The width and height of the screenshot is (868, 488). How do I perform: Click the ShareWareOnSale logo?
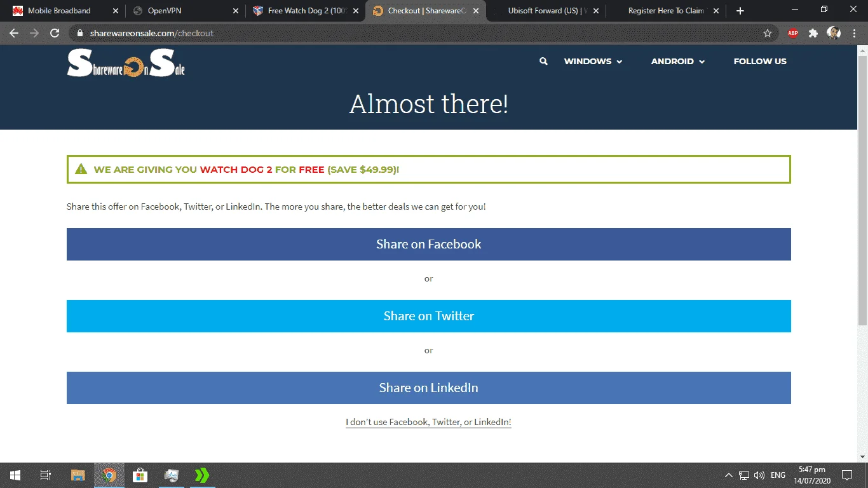tap(126, 64)
